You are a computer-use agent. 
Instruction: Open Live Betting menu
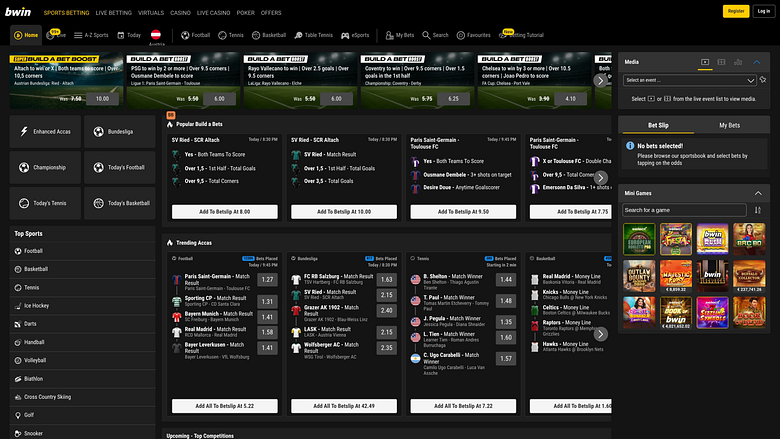(114, 13)
